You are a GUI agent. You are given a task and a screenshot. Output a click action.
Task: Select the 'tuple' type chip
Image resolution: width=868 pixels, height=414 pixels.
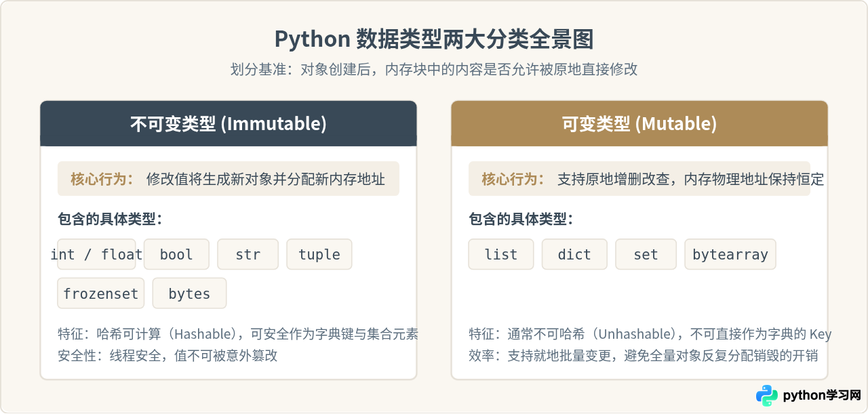(x=319, y=254)
